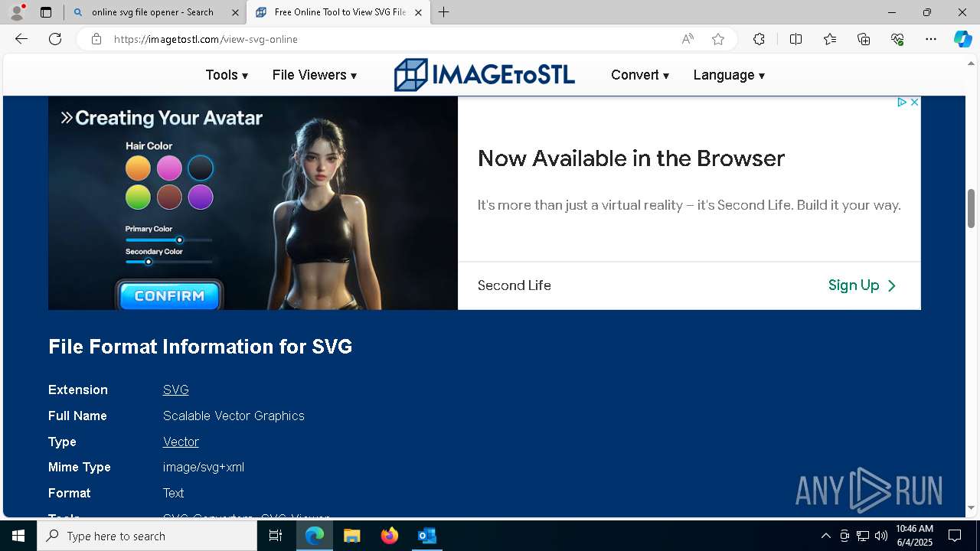Click Secondary Color slider handle
This screenshot has width=980, height=551.
click(149, 262)
